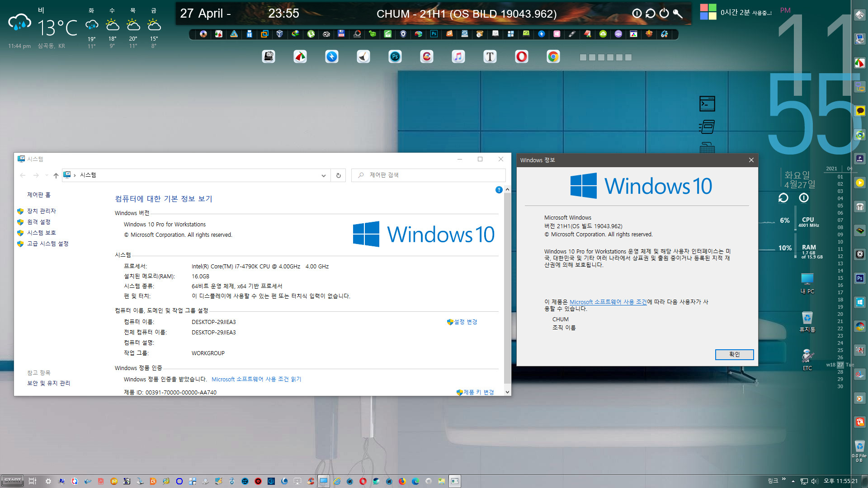Click the gear icon in right sidebar

point(860,254)
